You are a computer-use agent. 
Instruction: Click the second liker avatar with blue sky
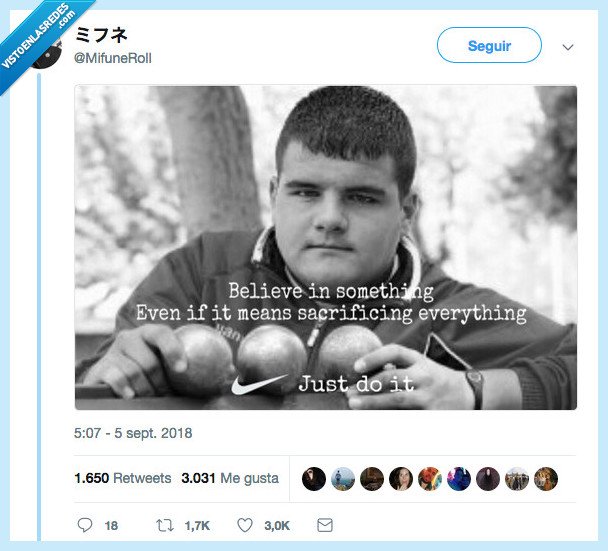coord(343,478)
